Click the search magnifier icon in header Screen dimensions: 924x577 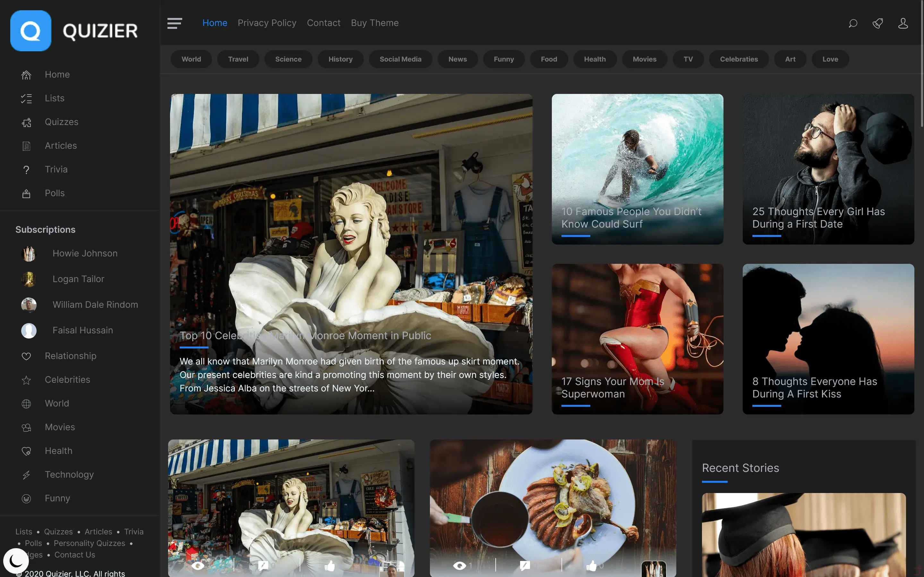pos(852,23)
